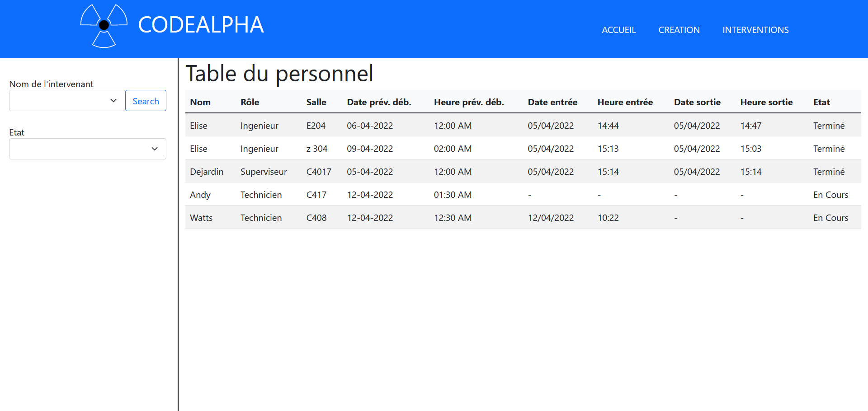Click the date 06-04-2022
This screenshot has width=868, height=411.
[370, 126]
